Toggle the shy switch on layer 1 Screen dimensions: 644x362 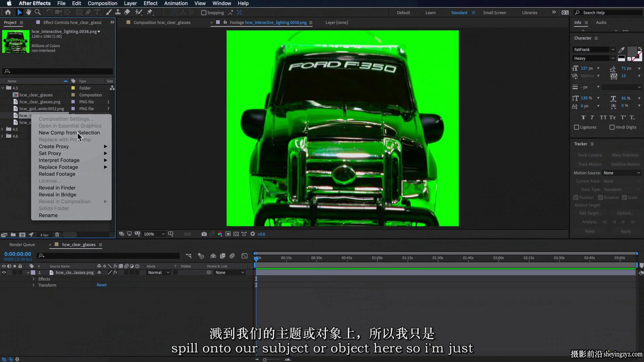point(99,273)
